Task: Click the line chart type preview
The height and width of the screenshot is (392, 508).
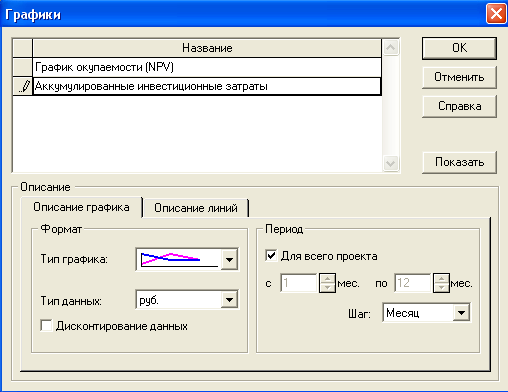Action: 179,259
